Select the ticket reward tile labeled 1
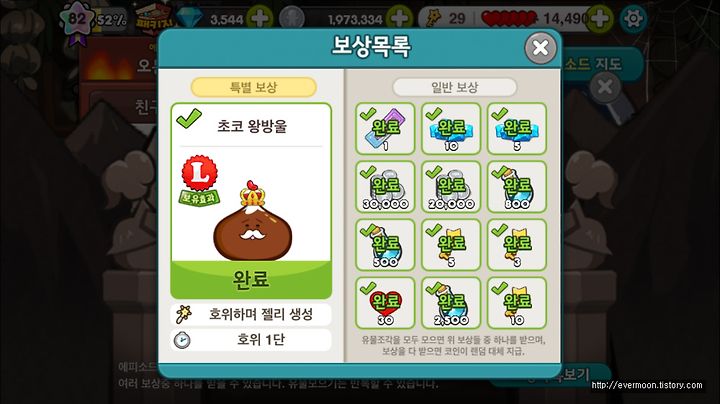Viewport: 720px width, 404px height. [x=385, y=129]
